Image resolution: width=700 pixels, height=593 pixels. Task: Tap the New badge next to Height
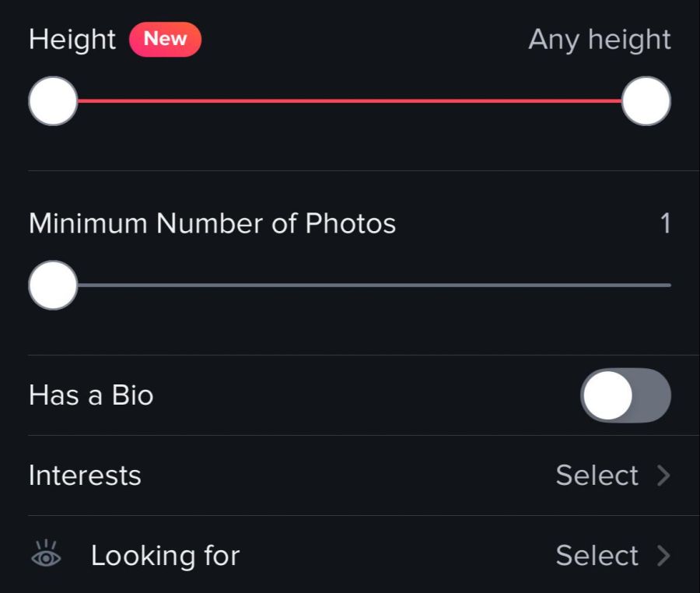pyautogui.click(x=165, y=40)
